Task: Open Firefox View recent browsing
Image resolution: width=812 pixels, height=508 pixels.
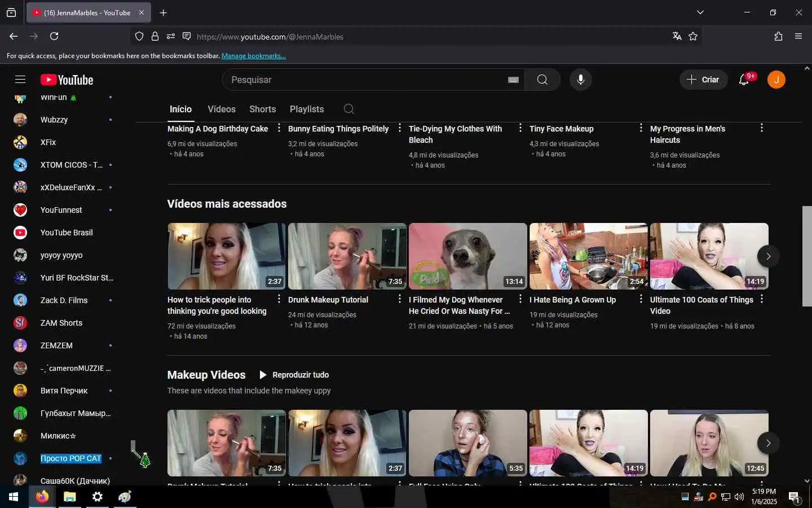Action: point(11,12)
